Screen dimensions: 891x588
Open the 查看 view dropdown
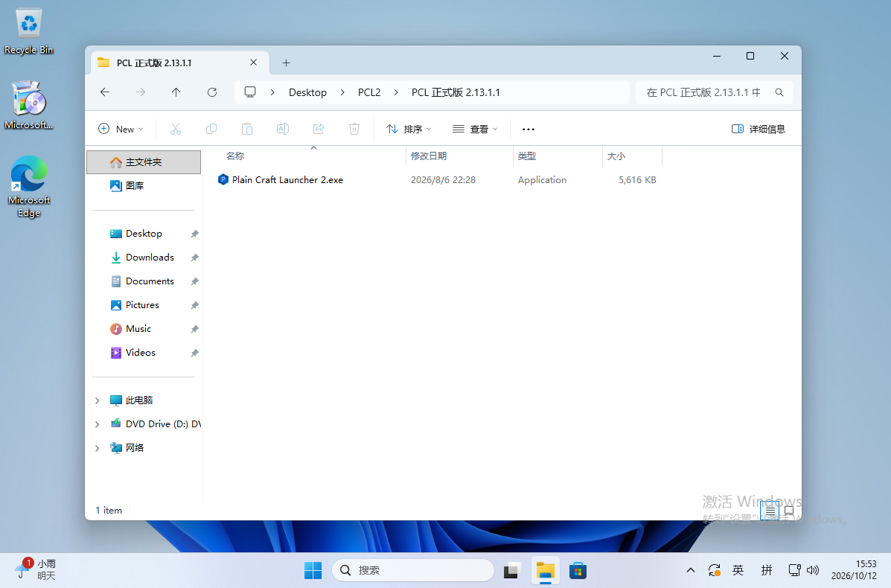(475, 129)
